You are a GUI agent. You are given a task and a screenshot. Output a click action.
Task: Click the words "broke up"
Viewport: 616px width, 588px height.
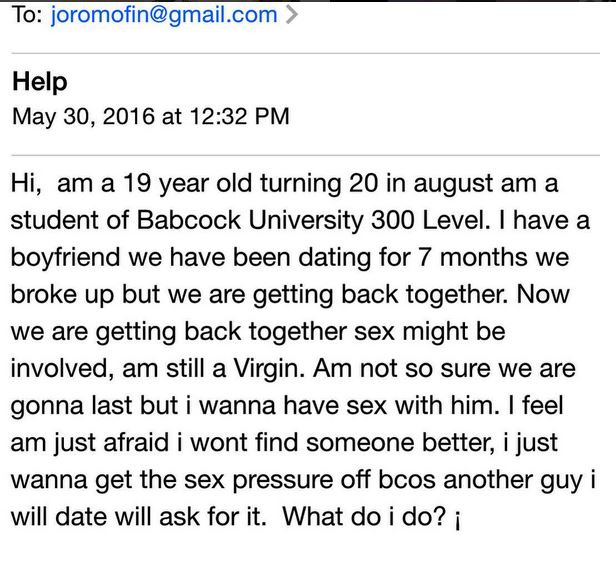pos(68,294)
